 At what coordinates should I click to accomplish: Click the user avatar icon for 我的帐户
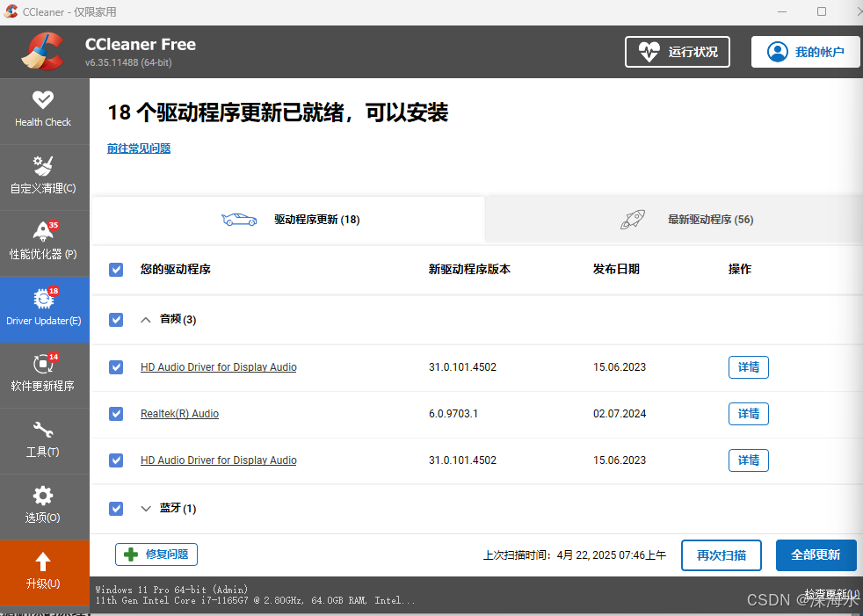pos(777,52)
